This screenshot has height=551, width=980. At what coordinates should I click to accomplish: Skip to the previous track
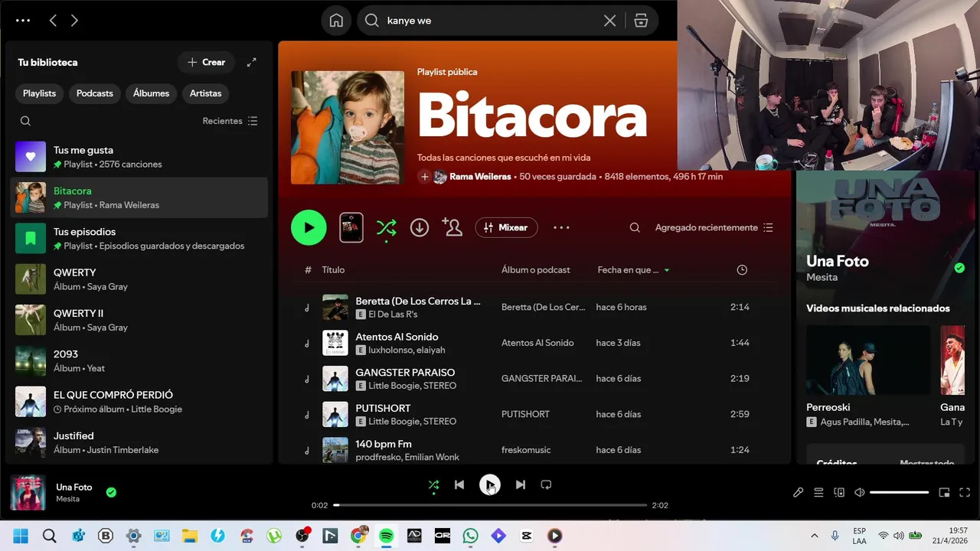point(459,484)
